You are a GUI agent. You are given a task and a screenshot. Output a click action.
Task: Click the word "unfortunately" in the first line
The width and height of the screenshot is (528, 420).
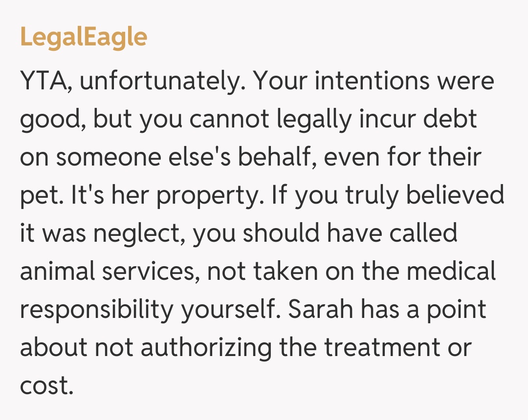pos(162,81)
